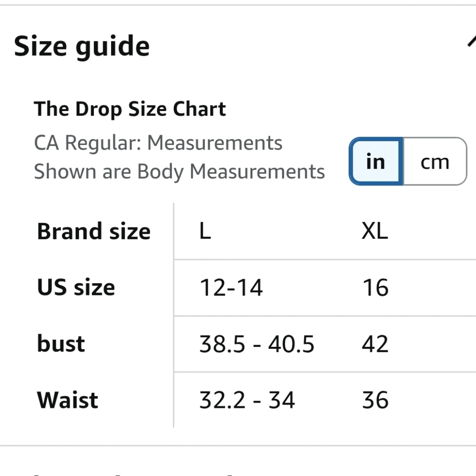
Task: Select brand size XL column
Action: click(x=375, y=231)
